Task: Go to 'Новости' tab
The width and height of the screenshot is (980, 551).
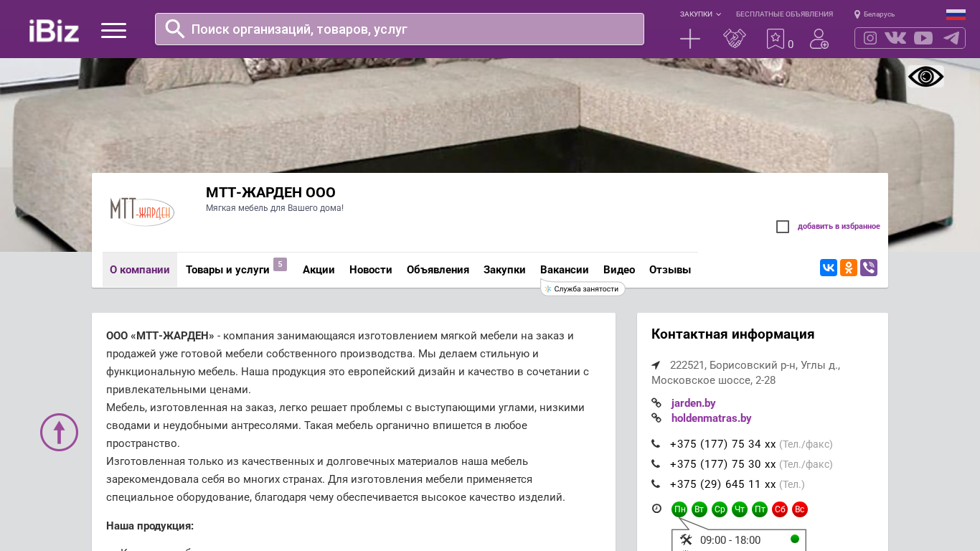Action: coord(371,270)
